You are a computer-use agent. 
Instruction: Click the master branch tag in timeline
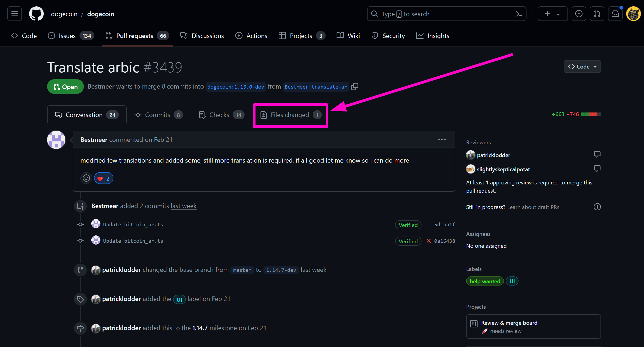242,270
